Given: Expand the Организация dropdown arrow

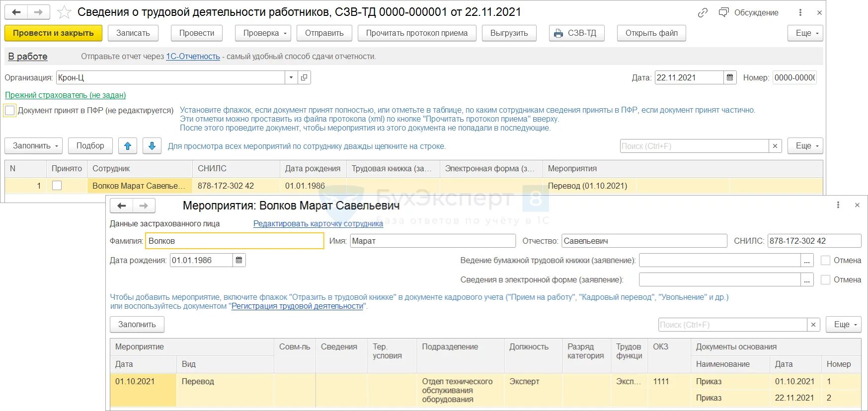Looking at the screenshot, I should click(291, 77).
